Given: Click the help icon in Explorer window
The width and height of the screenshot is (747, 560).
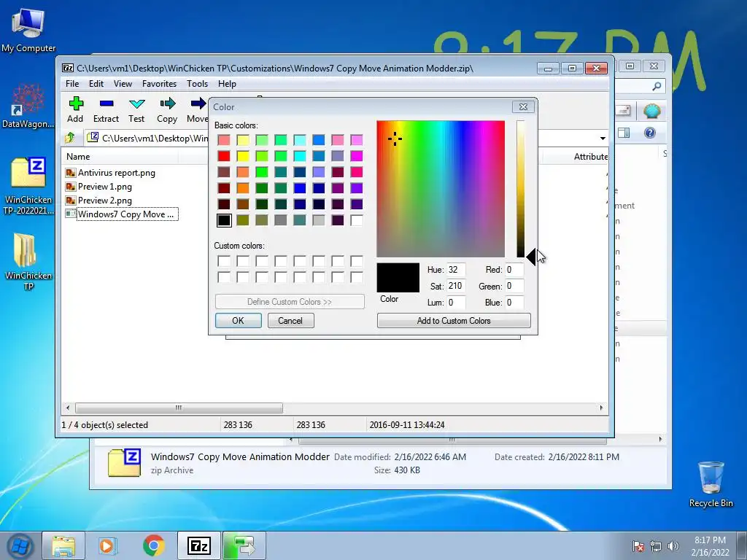Looking at the screenshot, I should [x=650, y=133].
